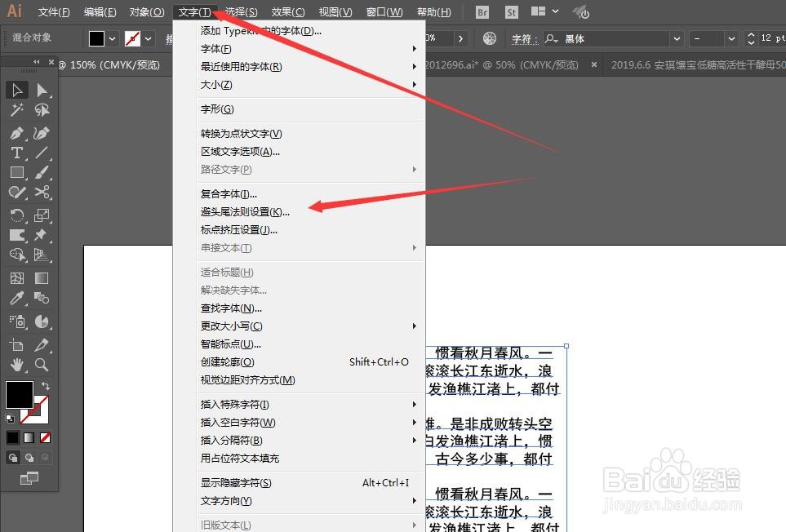Screen dimensions: 786x532
Task: Select the Perspective Grid tool
Action: pos(42,255)
